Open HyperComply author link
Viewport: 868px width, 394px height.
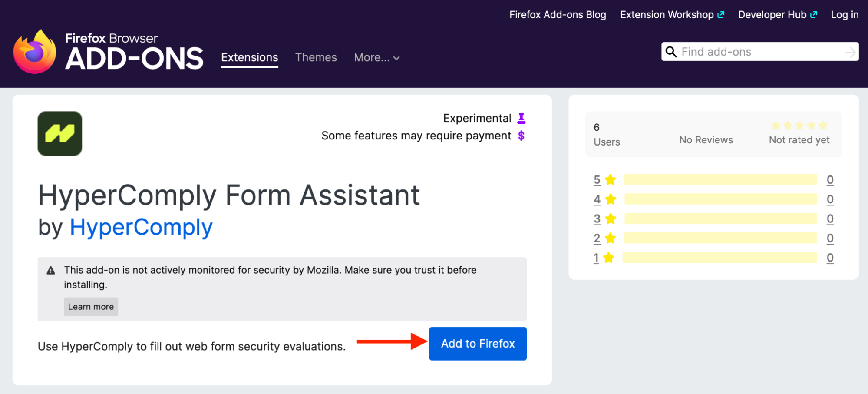pyautogui.click(x=141, y=227)
